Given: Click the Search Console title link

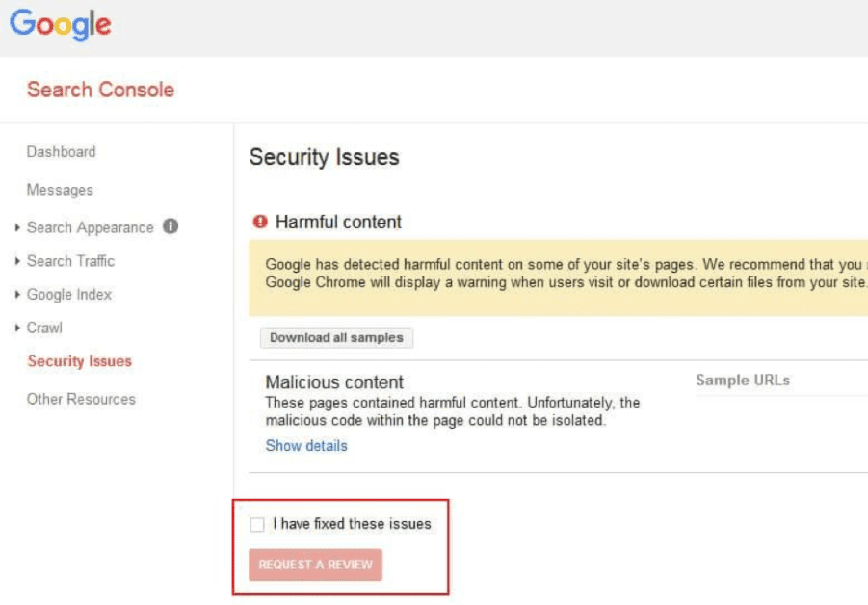Looking at the screenshot, I should pos(100,90).
